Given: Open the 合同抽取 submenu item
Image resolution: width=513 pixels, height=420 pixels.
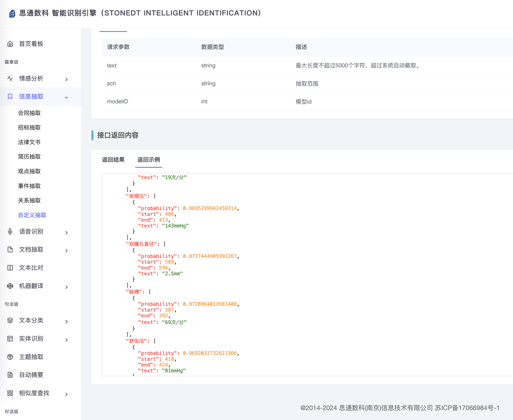Looking at the screenshot, I should pos(29,113).
